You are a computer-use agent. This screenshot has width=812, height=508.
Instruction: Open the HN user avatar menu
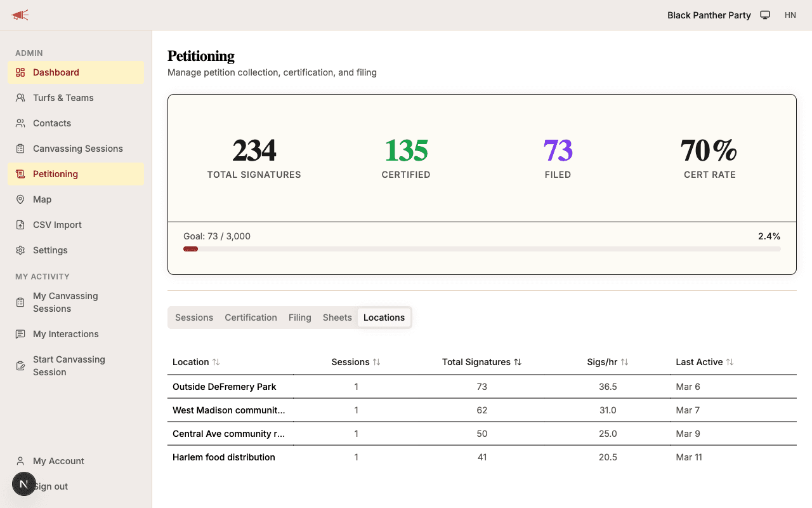pyautogui.click(x=790, y=15)
